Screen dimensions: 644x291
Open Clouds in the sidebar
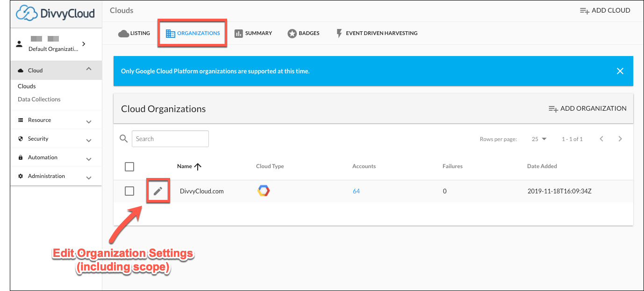27,86
